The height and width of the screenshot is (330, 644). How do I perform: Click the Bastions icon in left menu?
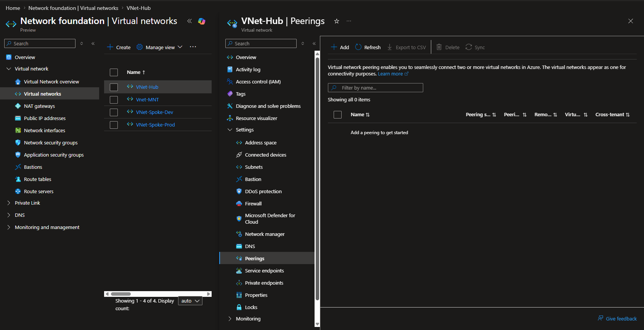click(18, 167)
